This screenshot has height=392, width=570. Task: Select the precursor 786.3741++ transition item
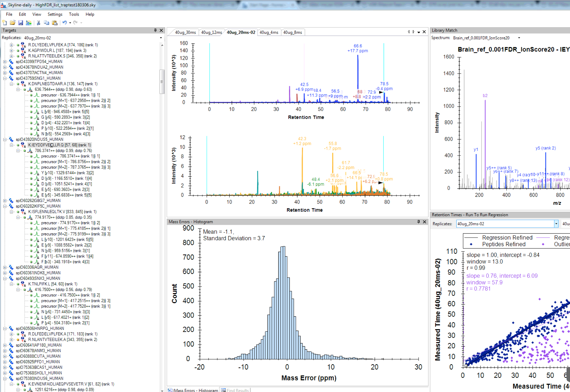[x=70, y=156]
